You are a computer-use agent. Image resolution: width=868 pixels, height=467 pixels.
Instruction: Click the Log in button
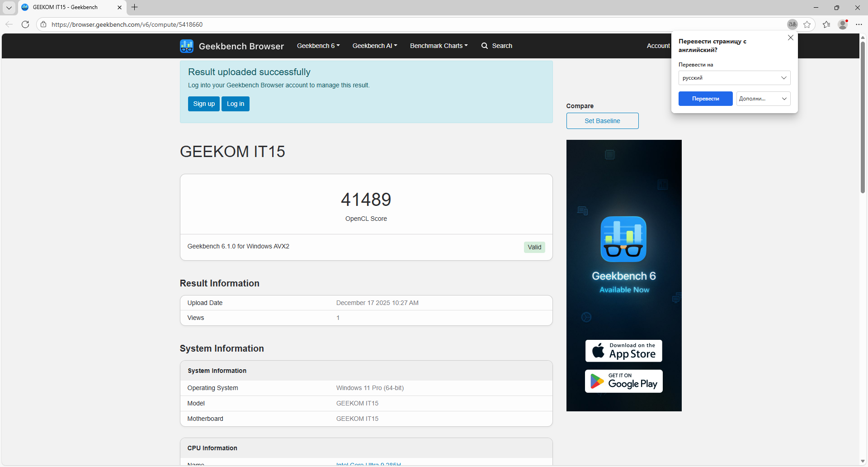[x=236, y=104]
